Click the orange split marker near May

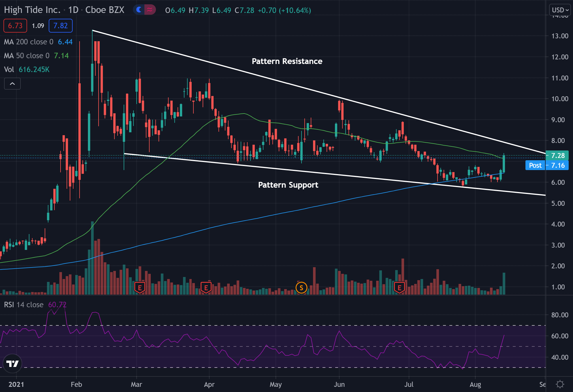pyautogui.click(x=301, y=287)
